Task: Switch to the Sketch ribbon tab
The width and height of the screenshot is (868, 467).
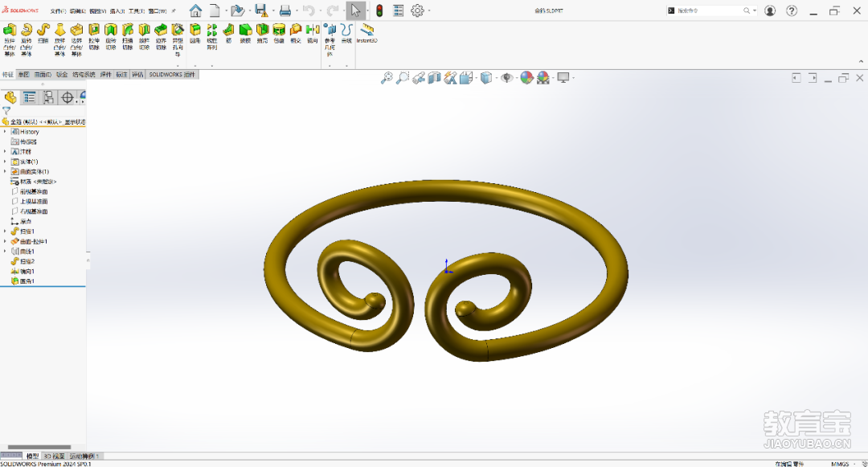Action: (23, 74)
